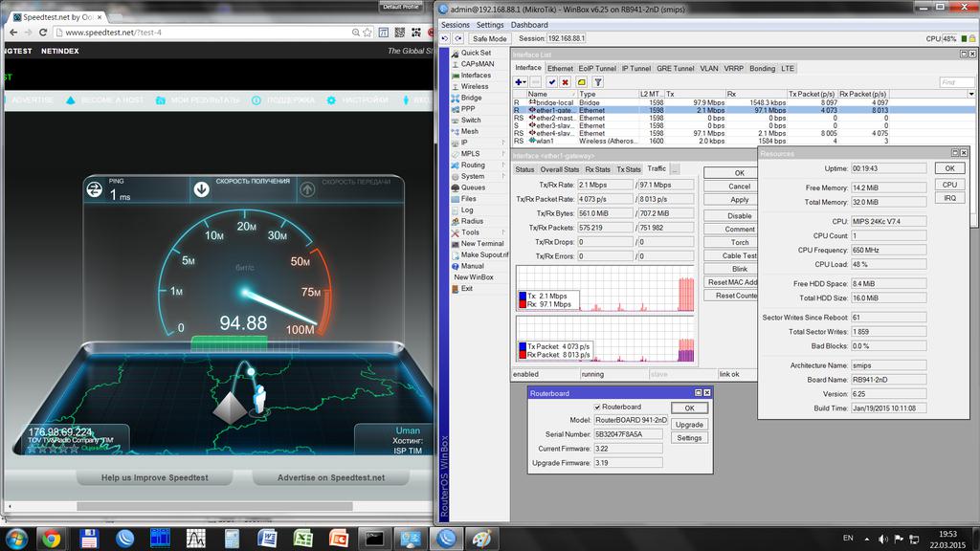
Task: Switch to the Overall Stats tab
Action: click(x=559, y=169)
